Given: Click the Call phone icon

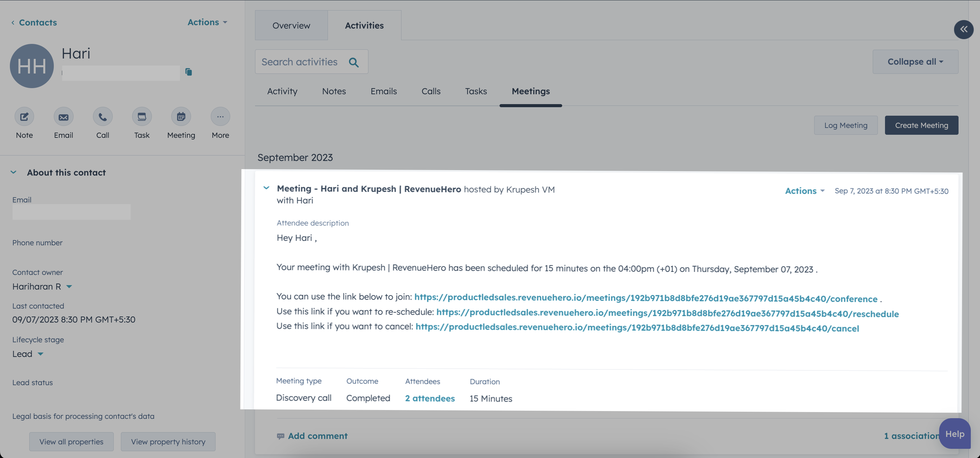Looking at the screenshot, I should coord(103,117).
